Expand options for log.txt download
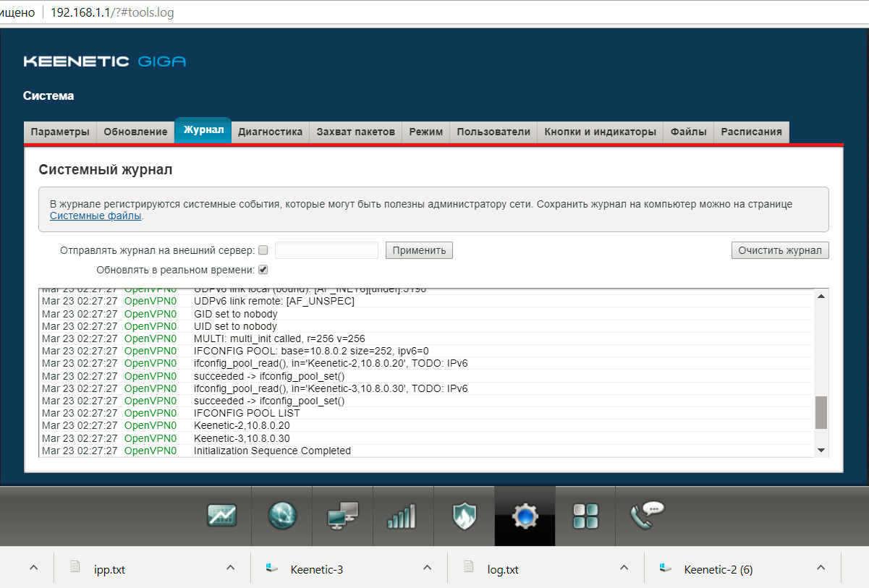 (x=624, y=568)
